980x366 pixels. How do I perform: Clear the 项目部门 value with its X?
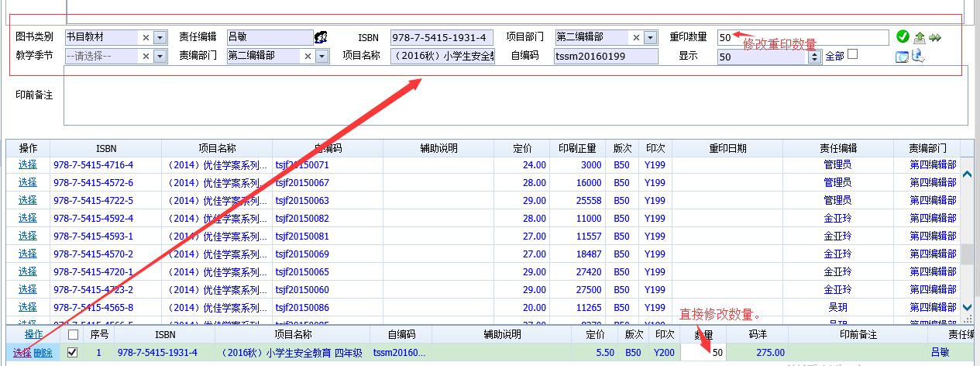[636, 37]
